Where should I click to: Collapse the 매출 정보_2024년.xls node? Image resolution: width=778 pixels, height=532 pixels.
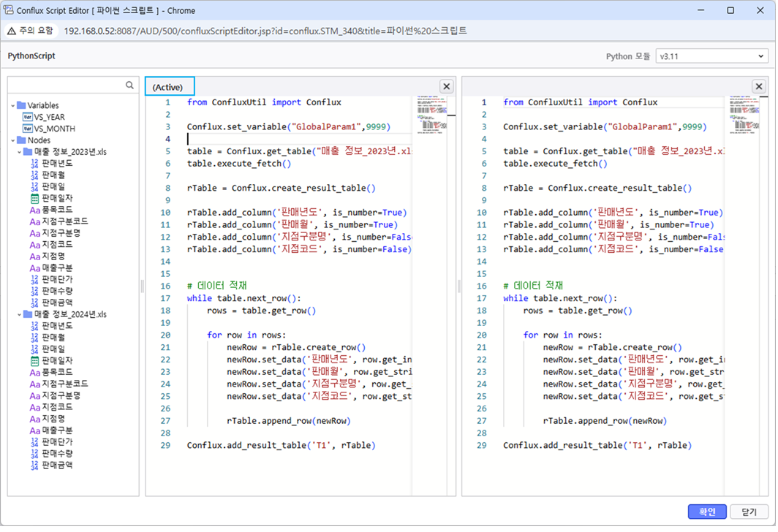click(x=20, y=314)
